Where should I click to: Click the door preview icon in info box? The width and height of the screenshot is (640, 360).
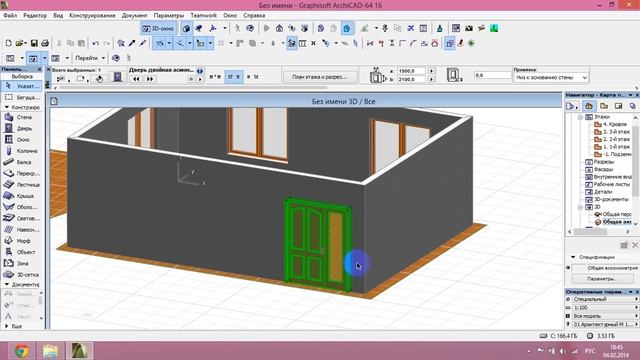pos(118,77)
